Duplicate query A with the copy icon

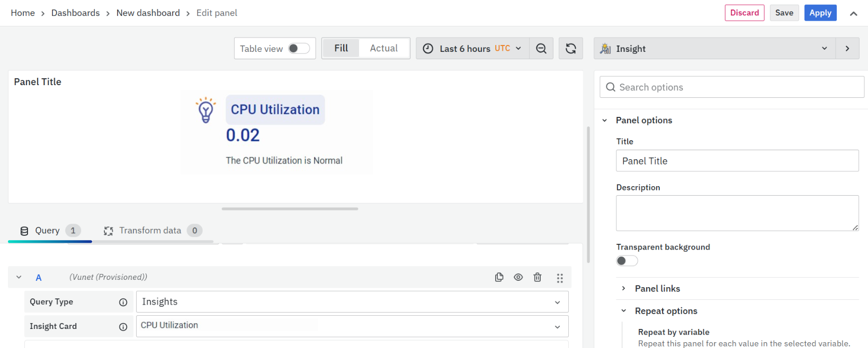pos(499,277)
